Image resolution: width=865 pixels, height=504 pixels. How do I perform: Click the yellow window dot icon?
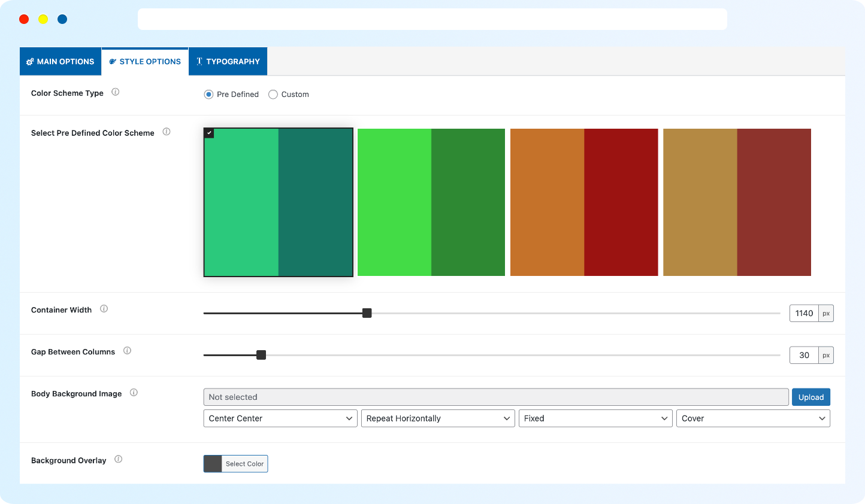click(43, 19)
